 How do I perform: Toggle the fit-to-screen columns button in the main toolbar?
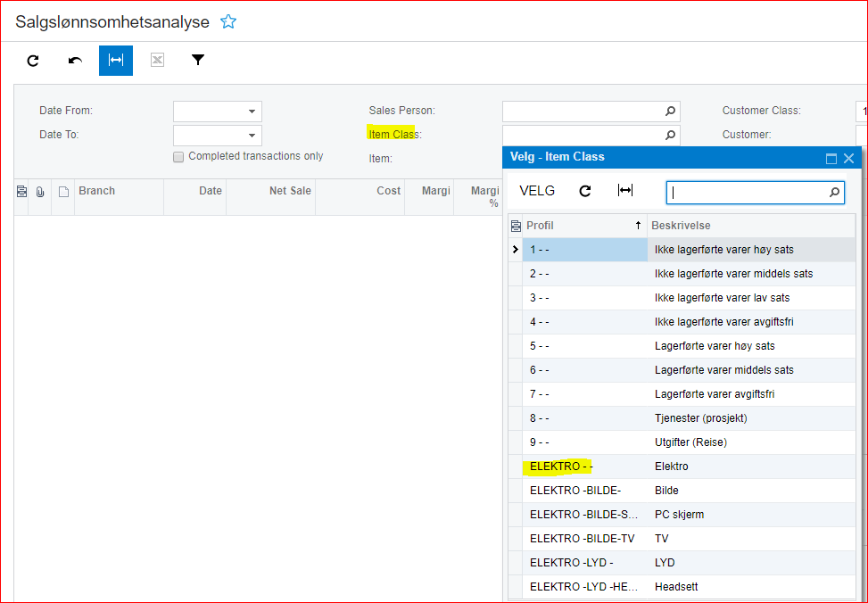(x=116, y=61)
